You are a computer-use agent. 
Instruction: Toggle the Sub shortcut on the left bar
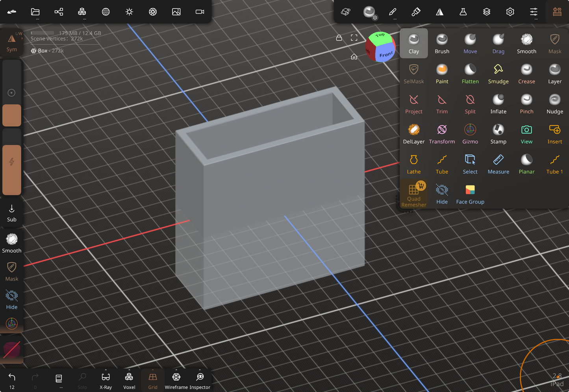(12, 213)
